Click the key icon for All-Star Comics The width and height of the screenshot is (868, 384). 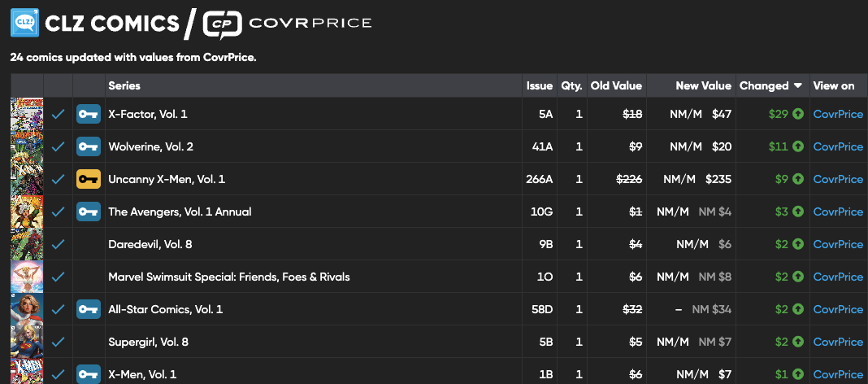pyautogui.click(x=89, y=309)
